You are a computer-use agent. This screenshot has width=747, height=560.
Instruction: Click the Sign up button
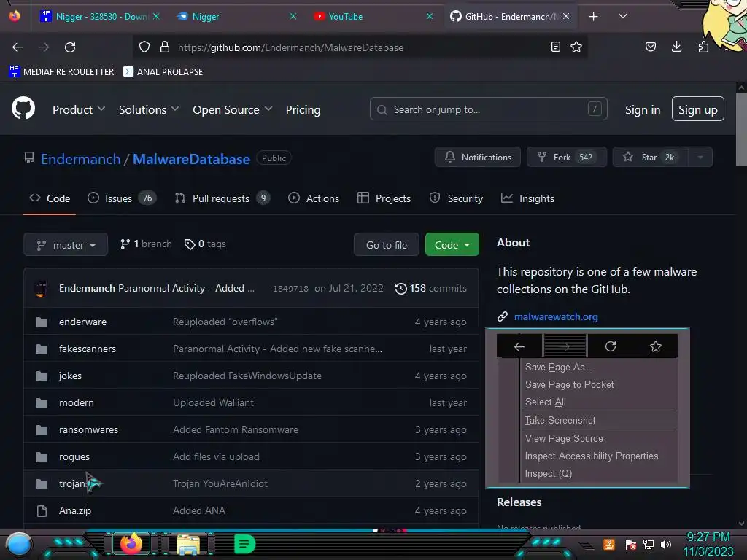point(698,109)
